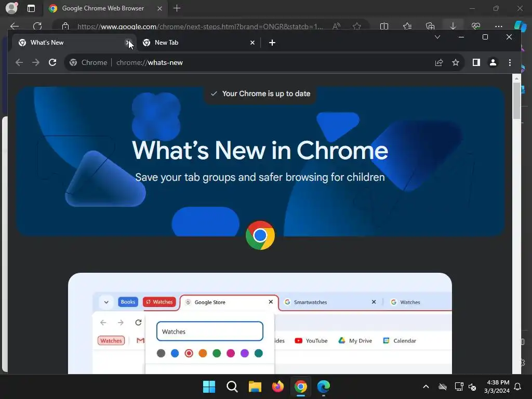
Task: Click the Watches name field in illustration
Action: pos(210,331)
